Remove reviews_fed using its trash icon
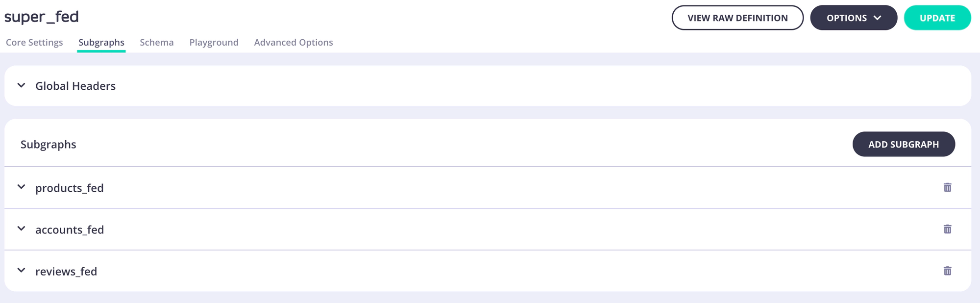 click(x=947, y=271)
